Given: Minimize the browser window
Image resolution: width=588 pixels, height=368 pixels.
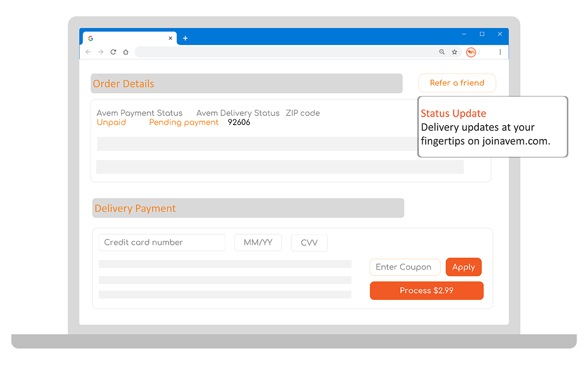Looking at the screenshot, I should click(x=464, y=34).
